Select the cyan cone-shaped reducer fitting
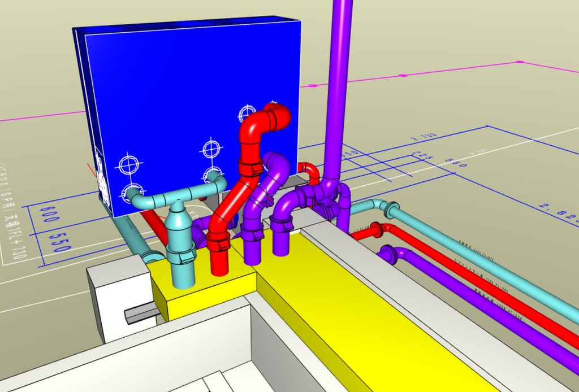The image size is (579, 392). (178, 219)
